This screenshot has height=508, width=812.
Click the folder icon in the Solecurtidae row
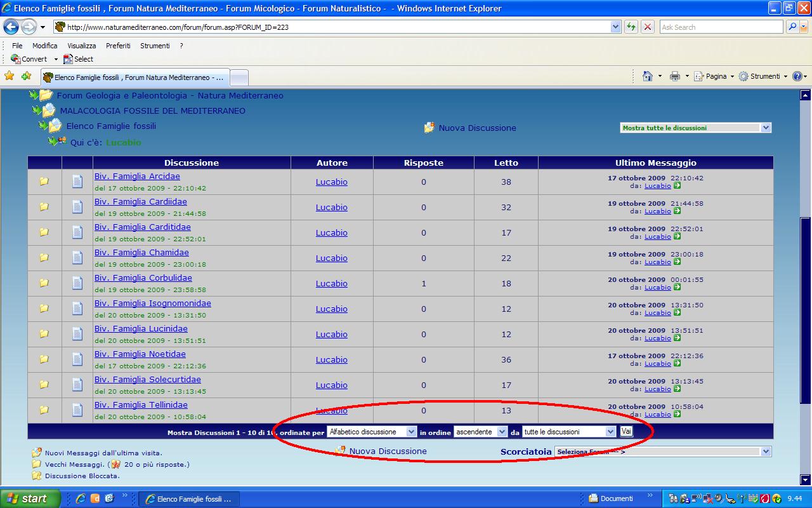(44, 384)
